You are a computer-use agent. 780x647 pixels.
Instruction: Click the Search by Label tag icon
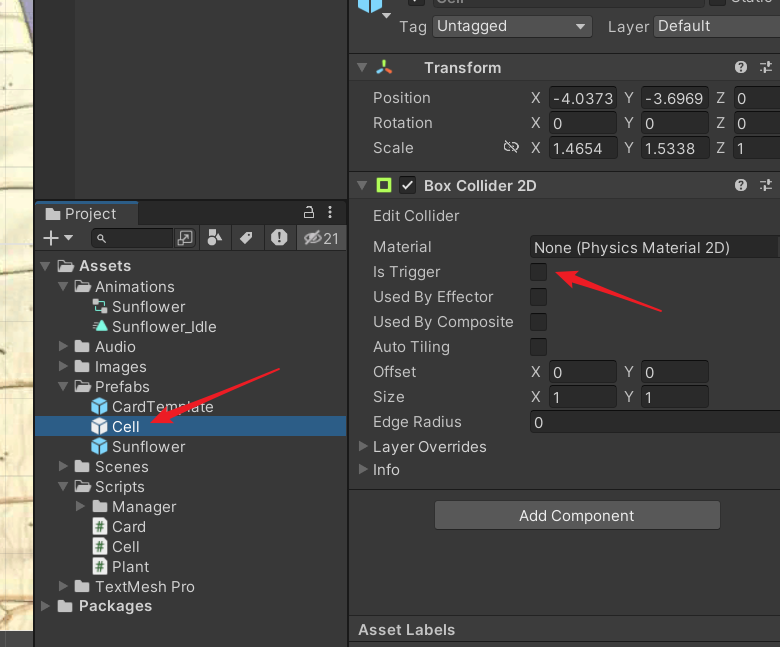[245, 238]
